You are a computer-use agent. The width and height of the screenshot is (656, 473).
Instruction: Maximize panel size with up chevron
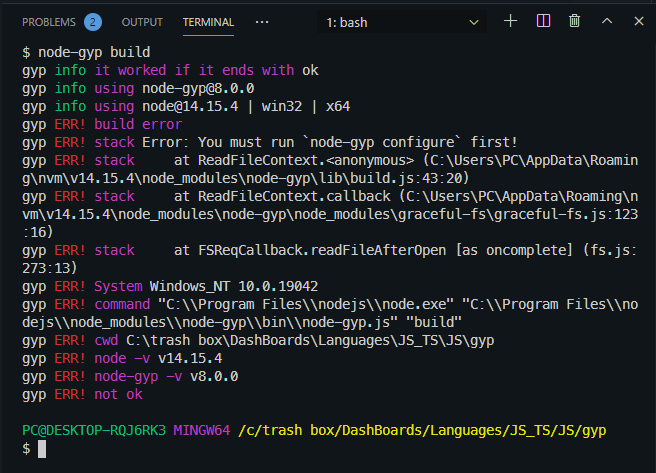(x=607, y=21)
